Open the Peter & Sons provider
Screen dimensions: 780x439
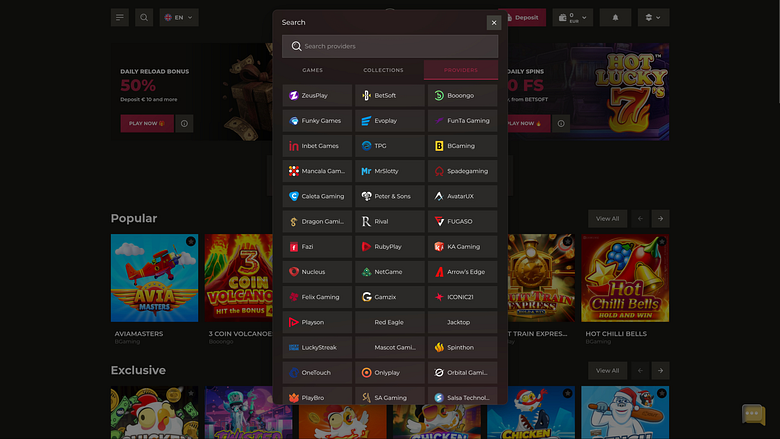390,196
